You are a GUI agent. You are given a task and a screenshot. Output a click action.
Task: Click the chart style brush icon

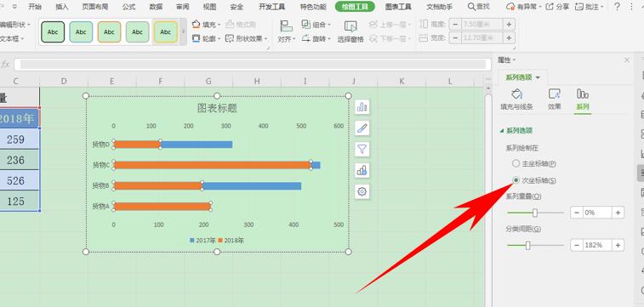[362, 128]
